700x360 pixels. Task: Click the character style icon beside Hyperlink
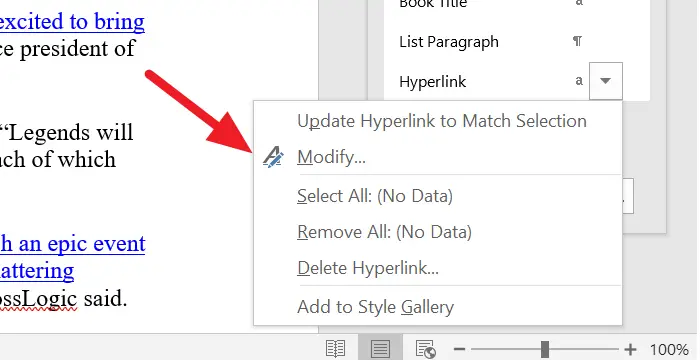coord(579,81)
